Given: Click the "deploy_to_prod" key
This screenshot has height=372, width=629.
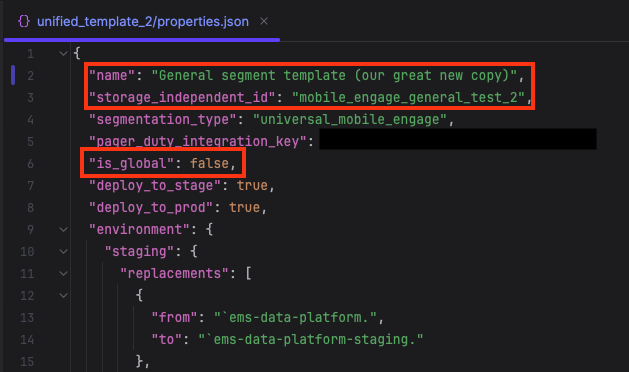Looking at the screenshot, I should 151,207.
